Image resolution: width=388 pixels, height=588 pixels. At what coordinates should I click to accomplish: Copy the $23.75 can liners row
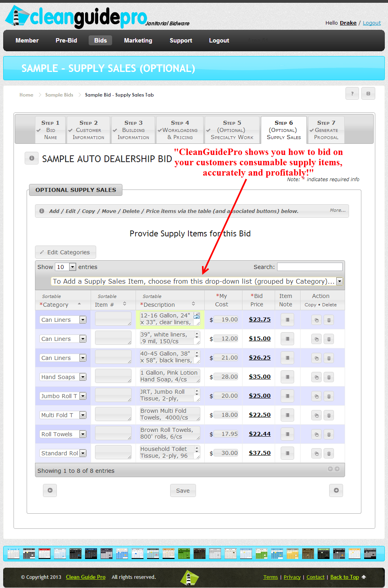tap(316, 320)
